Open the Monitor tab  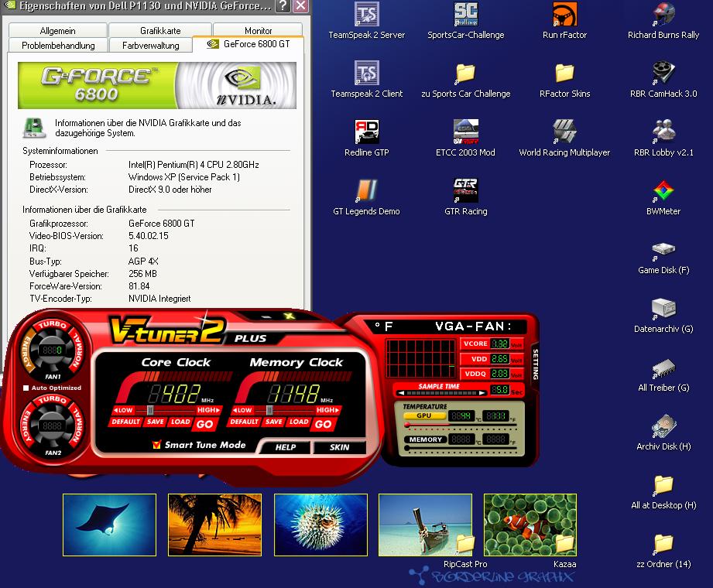tap(258, 30)
